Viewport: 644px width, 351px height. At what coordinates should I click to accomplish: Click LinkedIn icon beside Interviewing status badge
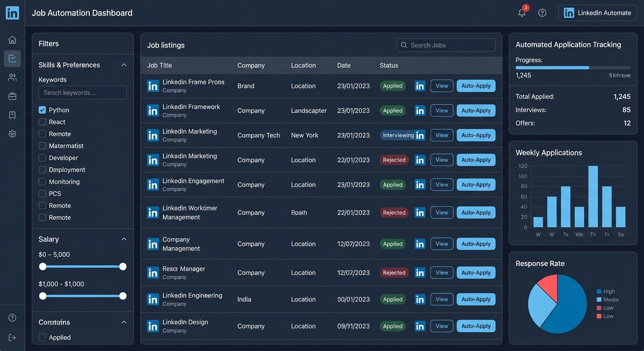(420, 135)
